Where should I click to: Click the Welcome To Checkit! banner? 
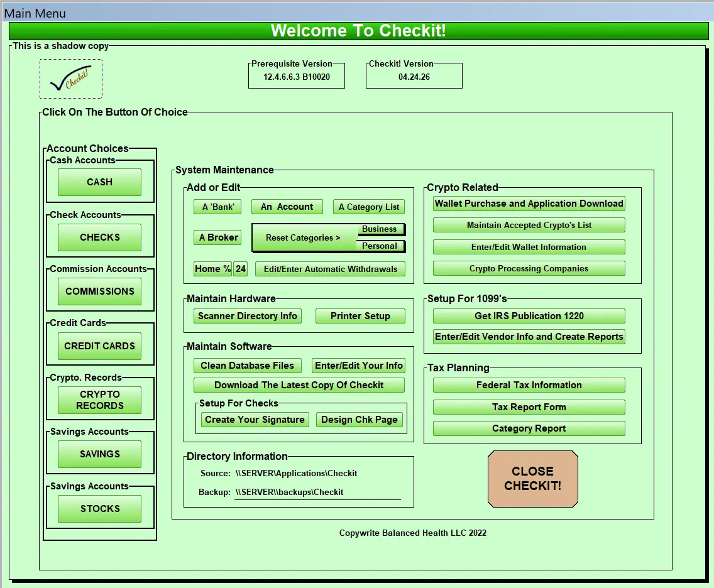tap(358, 31)
